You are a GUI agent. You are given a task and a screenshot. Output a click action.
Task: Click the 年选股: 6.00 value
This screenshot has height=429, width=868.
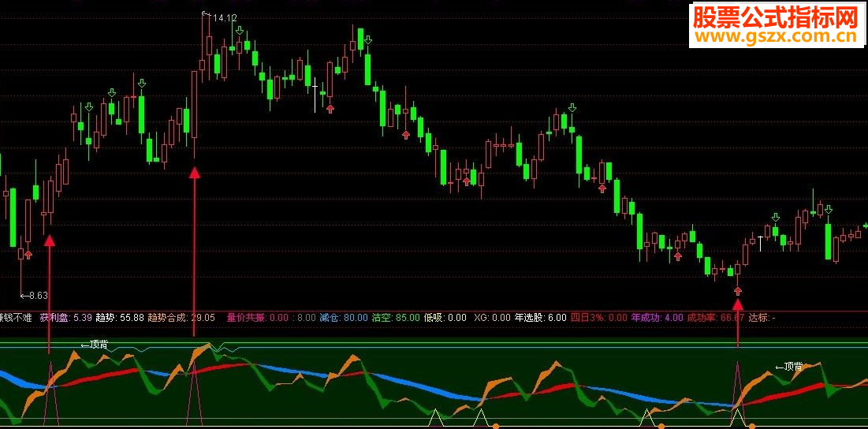(x=540, y=318)
